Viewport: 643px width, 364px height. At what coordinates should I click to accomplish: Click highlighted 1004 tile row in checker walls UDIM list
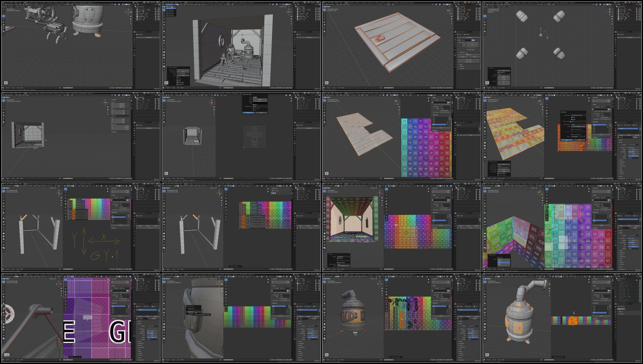click(600, 220)
